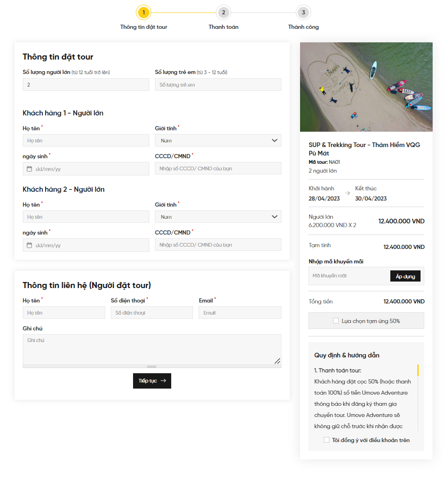The width and height of the screenshot is (448, 477).
Task: Click step 1 circle Thông tin đặt tour
Action: click(x=144, y=13)
